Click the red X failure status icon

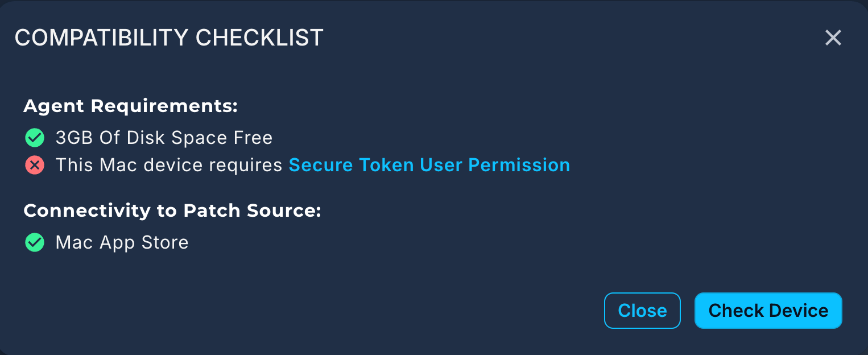[x=35, y=166]
